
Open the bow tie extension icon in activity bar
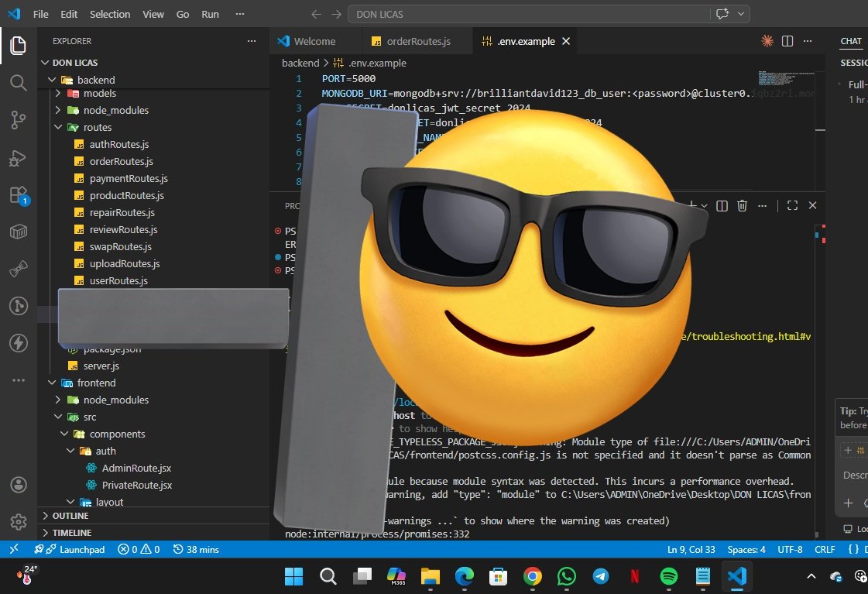(19, 269)
